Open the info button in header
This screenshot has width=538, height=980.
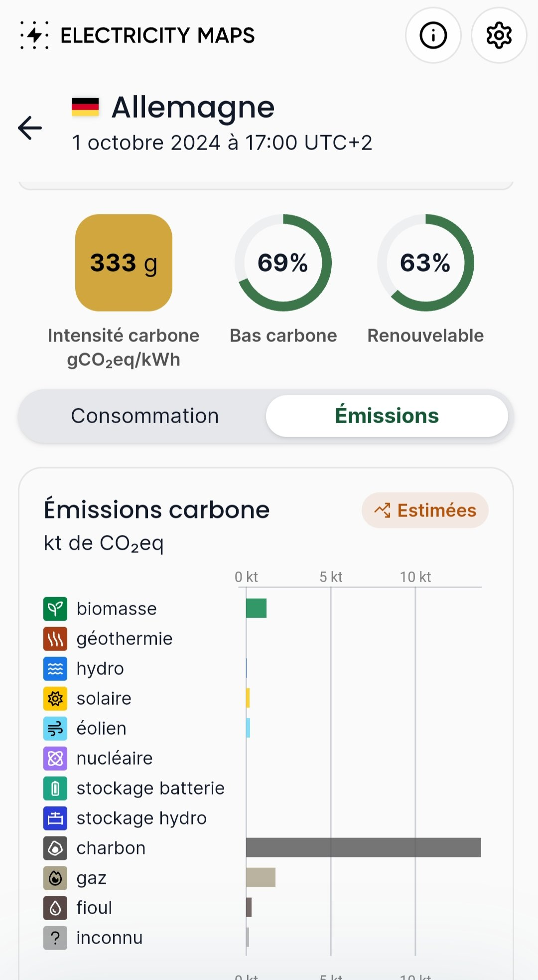coord(433,35)
